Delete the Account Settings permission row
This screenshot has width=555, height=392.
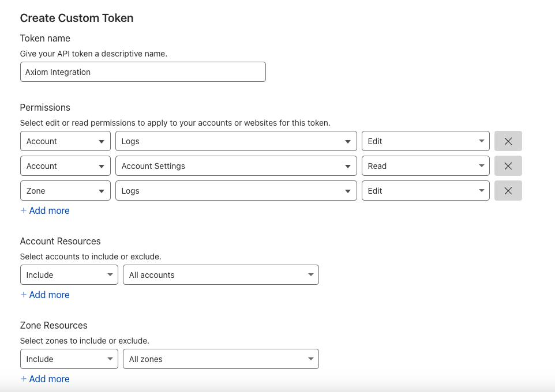coord(508,166)
